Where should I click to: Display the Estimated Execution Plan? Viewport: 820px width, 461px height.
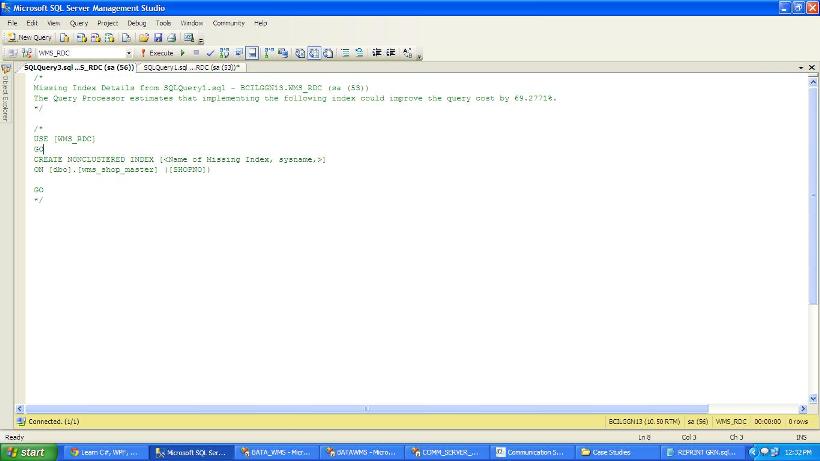click(224, 53)
